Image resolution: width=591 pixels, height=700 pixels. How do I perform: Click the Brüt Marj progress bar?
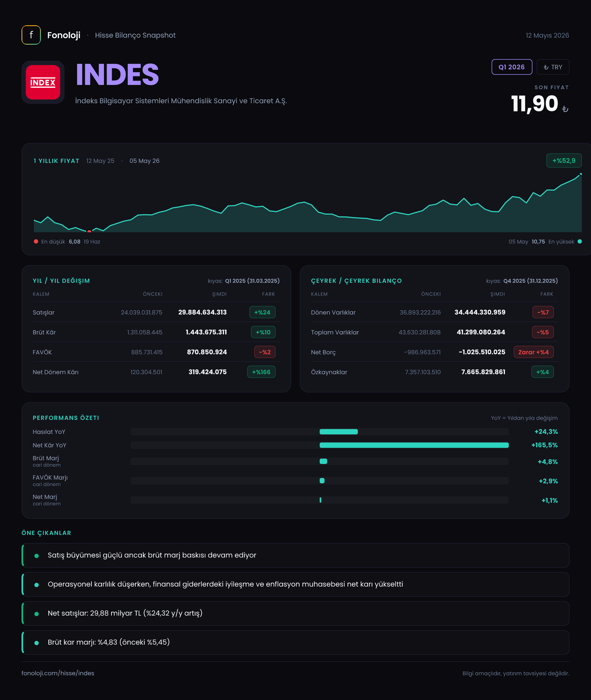click(x=320, y=461)
